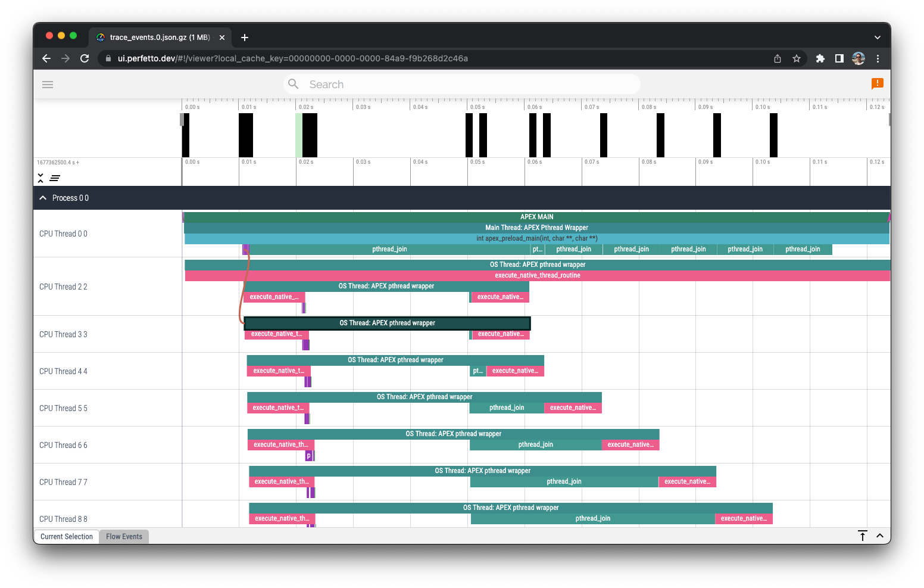
Task: Collapse the Process 0 0 group
Action: pos(43,198)
